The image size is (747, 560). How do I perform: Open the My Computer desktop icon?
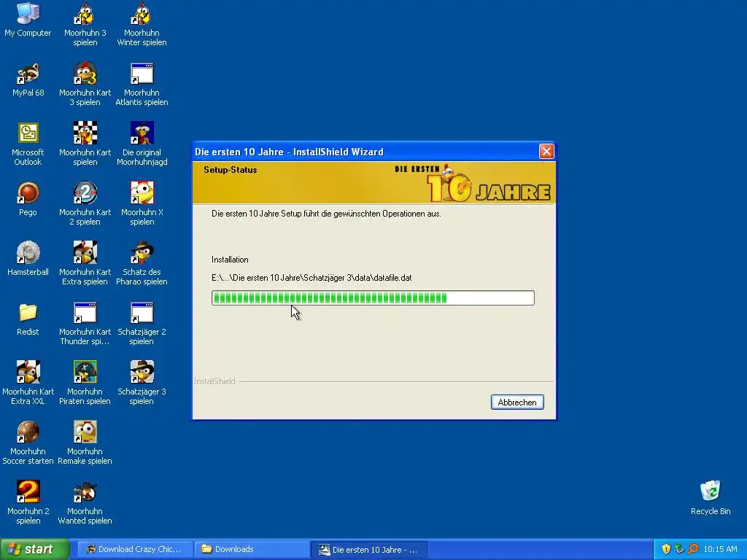point(28,19)
